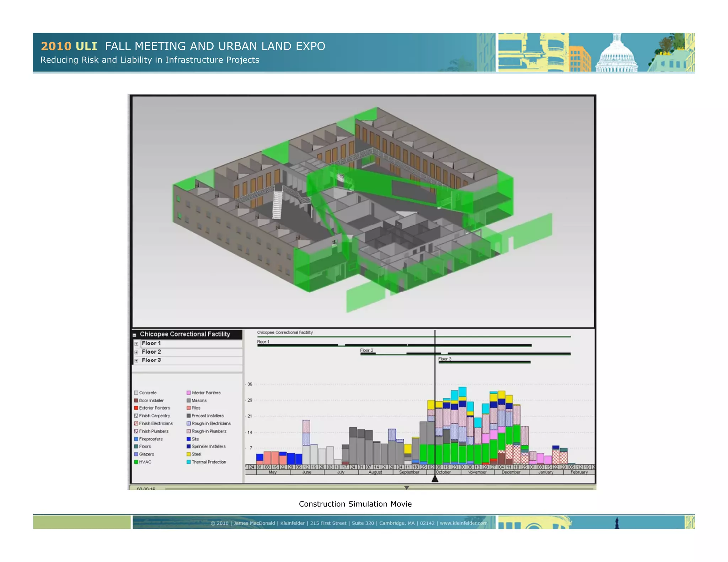Image resolution: width=728 pixels, height=562 pixels.
Task: Click the Floor 3 Gantt bar
Action: (x=485, y=362)
